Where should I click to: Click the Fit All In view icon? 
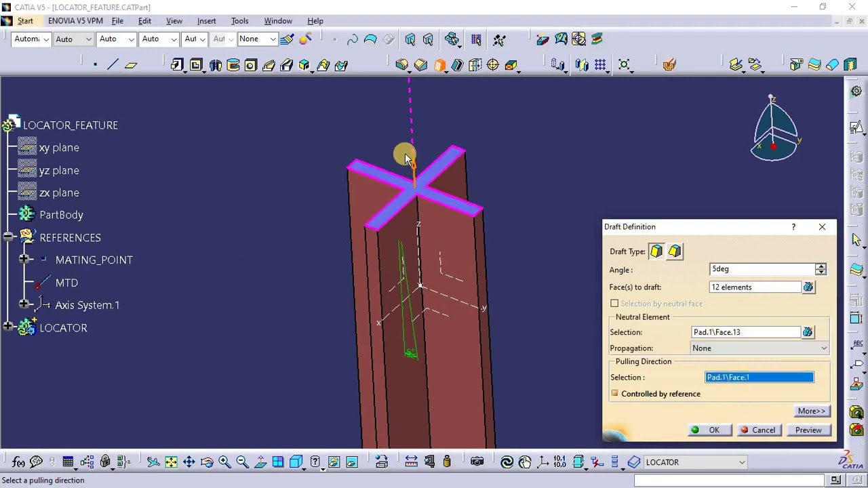coord(171,462)
